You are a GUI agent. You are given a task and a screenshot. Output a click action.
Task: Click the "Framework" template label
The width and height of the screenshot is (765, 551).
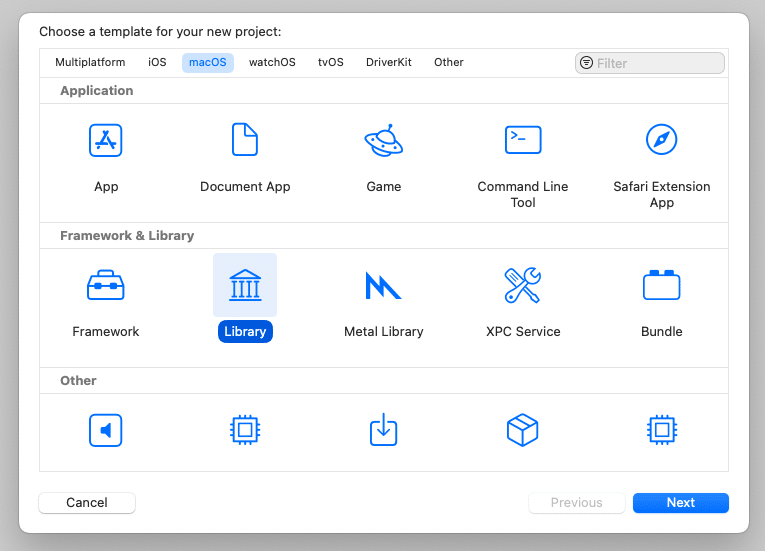105,331
